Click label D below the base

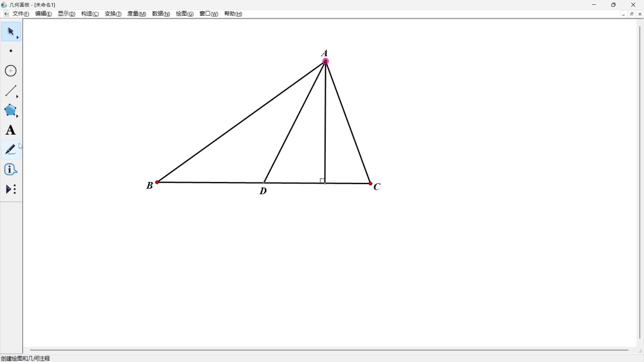pyautogui.click(x=264, y=191)
